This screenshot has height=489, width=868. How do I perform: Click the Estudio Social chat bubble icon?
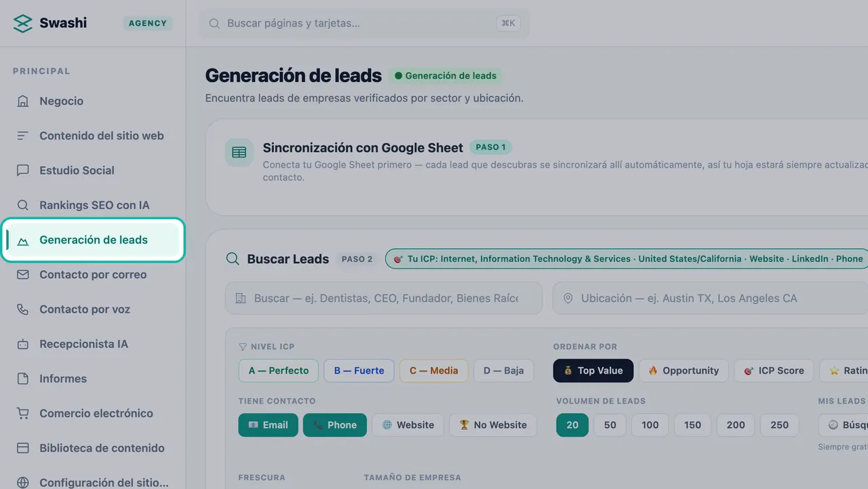[x=23, y=170]
